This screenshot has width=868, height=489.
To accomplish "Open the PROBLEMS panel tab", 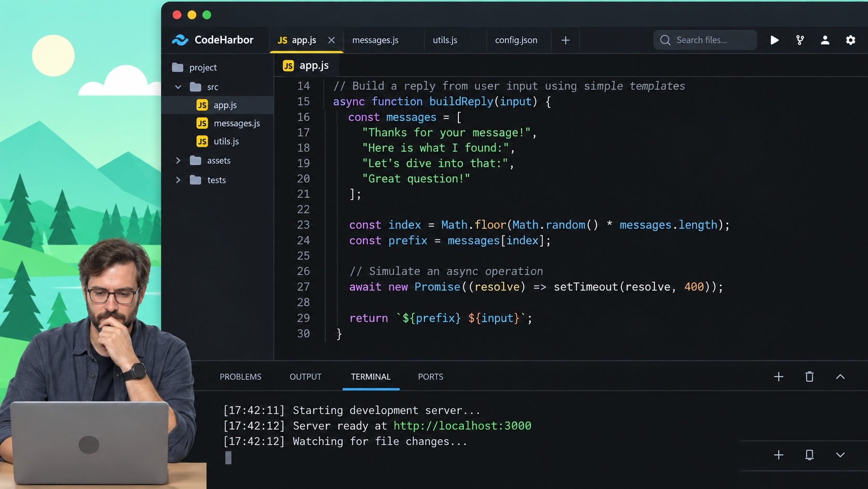I will click(x=240, y=377).
